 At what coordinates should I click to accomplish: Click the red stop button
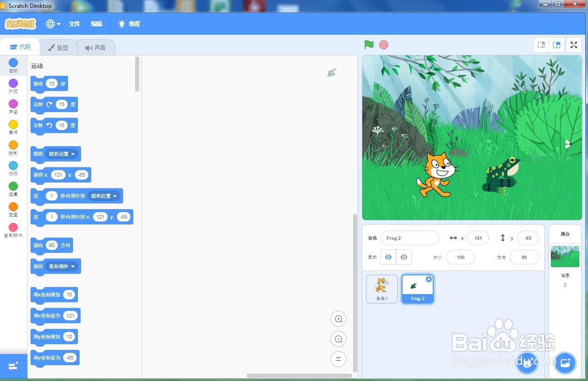[384, 45]
